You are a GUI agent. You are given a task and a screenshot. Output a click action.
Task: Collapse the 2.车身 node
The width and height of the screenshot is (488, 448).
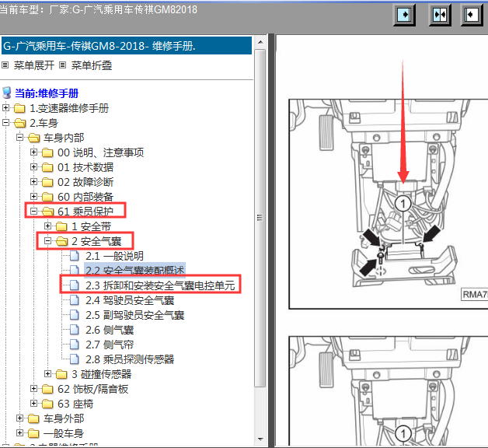coord(5,122)
